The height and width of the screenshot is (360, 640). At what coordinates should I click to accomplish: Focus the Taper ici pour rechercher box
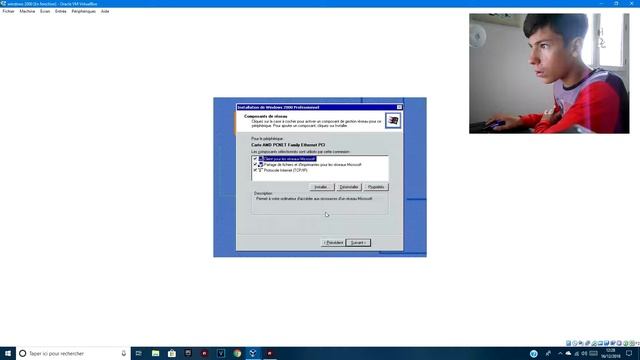pyautogui.click(x=73, y=353)
